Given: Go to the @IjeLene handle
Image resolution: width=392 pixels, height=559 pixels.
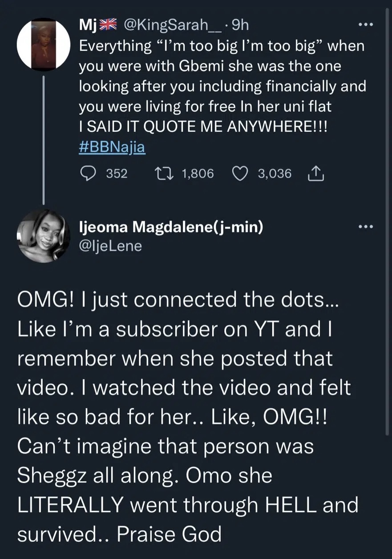Looking at the screenshot, I should click(110, 245).
